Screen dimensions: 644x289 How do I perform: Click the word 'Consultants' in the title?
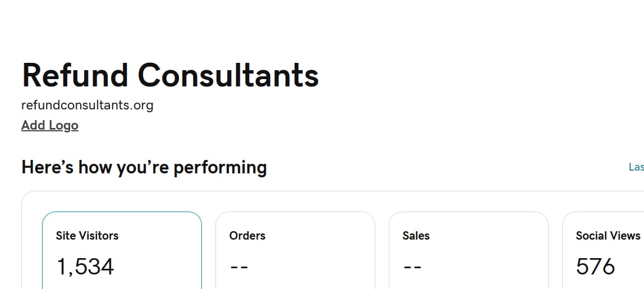(x=228, y=75)
